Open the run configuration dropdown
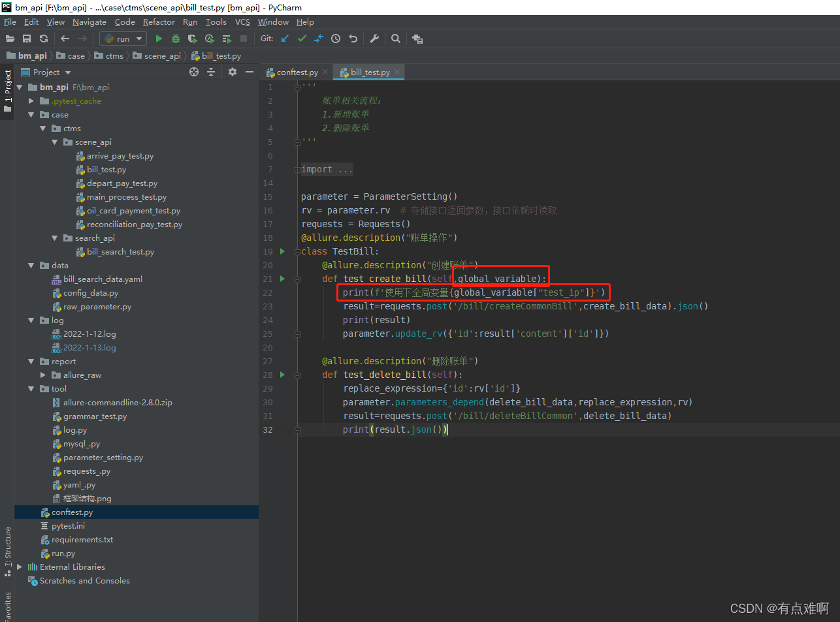Image resolution: width=840 pixels, height=622 pixels. [123, 39]
